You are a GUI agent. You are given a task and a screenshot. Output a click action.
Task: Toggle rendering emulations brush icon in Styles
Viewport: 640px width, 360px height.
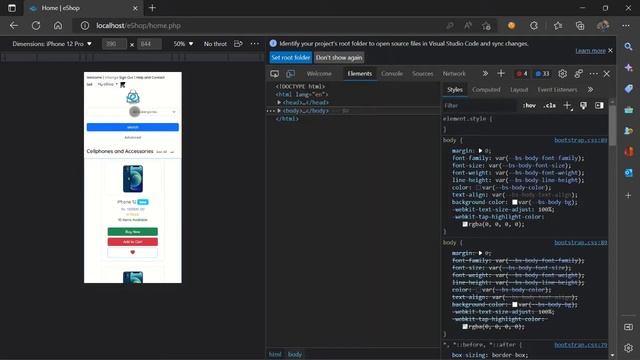click(x=583, y=106)
